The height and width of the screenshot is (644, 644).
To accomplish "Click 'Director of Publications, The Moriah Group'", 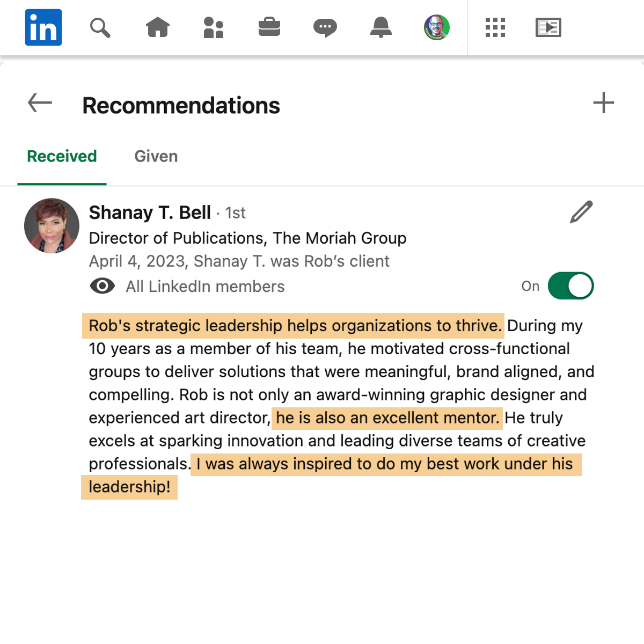I will click(x=248, y=238).
